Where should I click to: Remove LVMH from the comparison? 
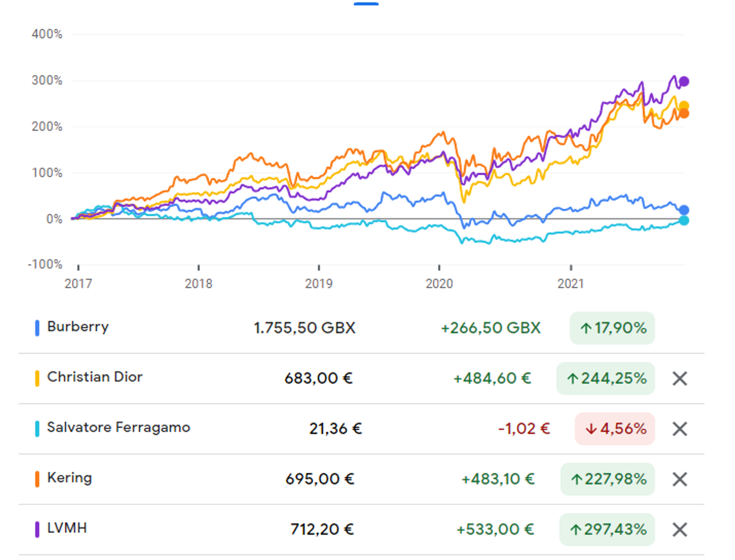(x=680, y=530)
